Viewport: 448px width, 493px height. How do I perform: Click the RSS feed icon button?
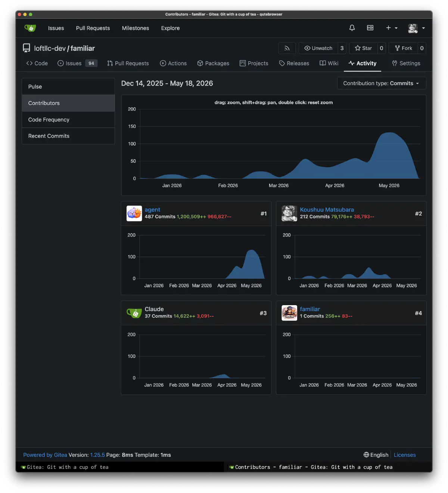pyautogui.click(x=287, y=48)
